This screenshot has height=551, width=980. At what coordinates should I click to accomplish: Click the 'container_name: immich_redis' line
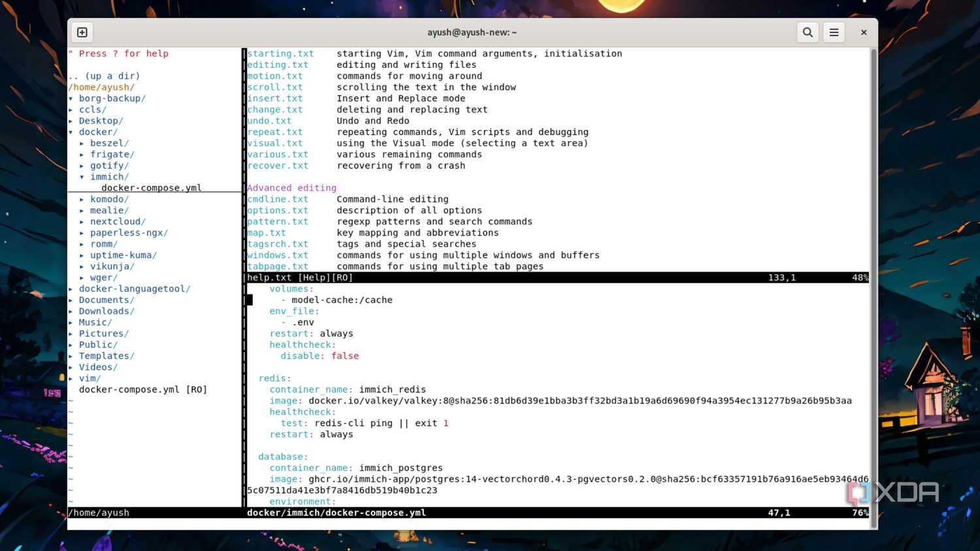click(x=348, y=390)
